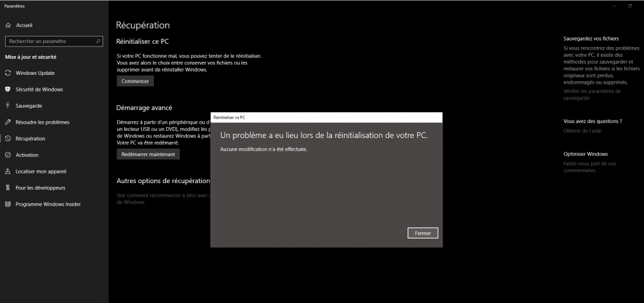Click the Réinitialiser ce PC section heading
The image size is (644, 303).
pos(142,41)
